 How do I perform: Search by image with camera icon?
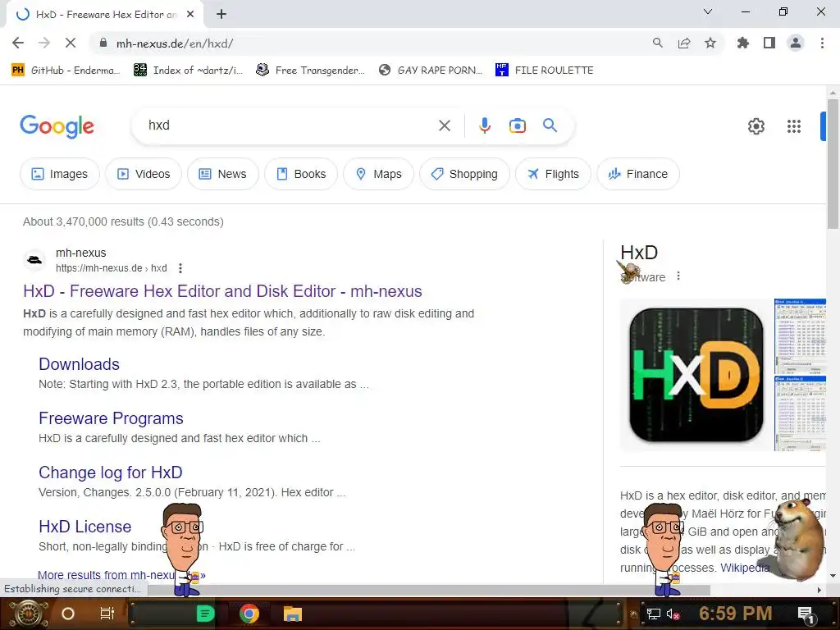517,126
